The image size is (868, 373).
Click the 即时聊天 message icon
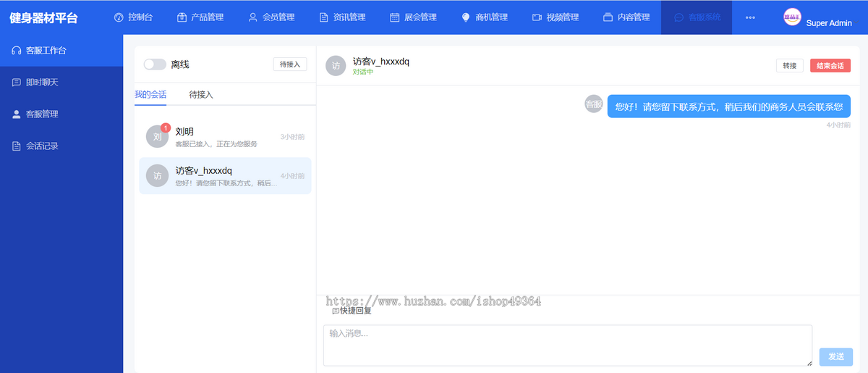pyautogui.click(x=17, y=83)
